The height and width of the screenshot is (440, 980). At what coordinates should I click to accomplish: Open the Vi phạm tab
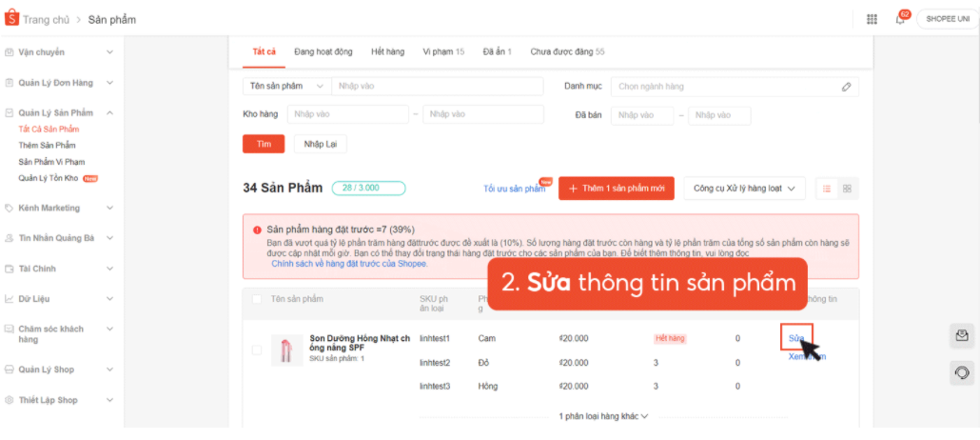[443, 51]
